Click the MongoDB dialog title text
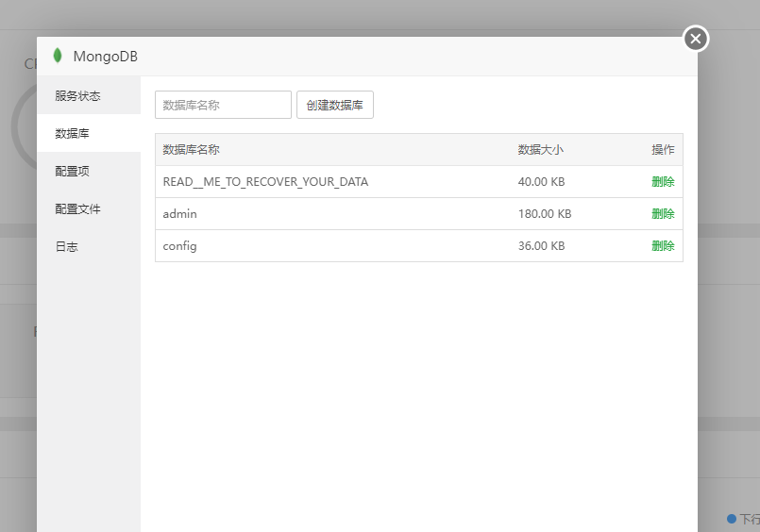Image resolution: width=760 pixels, height=532 pixels. pyautogui.click(x=105, y=57)
